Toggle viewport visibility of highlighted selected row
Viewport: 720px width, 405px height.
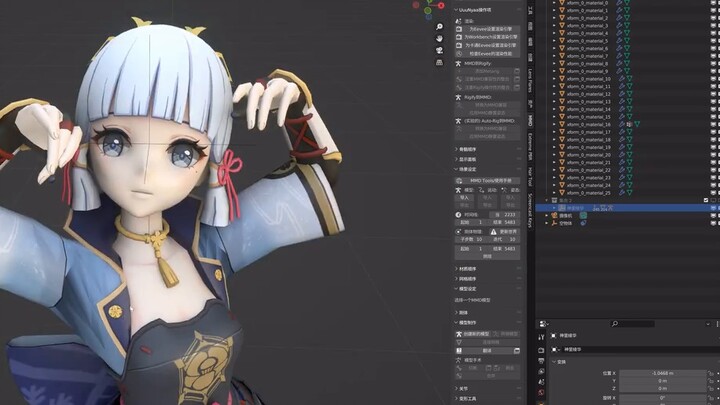click(713, 208)
